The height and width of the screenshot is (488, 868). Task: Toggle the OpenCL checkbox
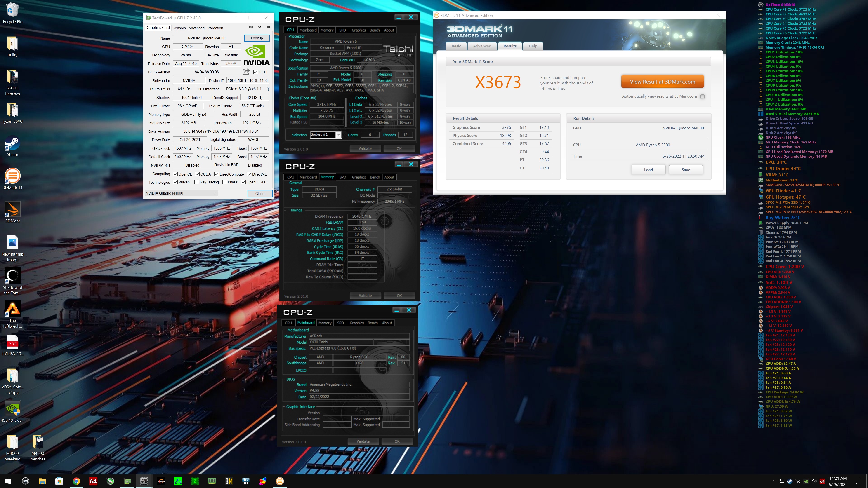click(x=176, y=174)
